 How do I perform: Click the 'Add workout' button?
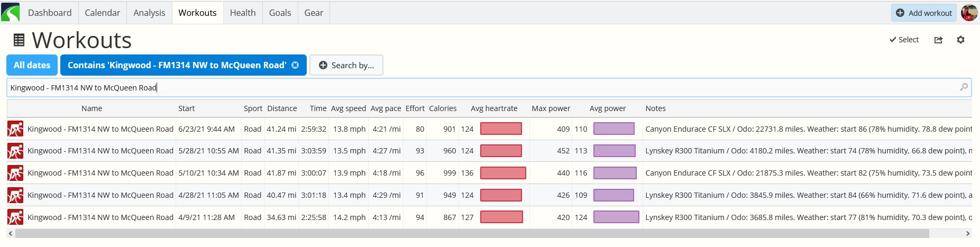924,13
